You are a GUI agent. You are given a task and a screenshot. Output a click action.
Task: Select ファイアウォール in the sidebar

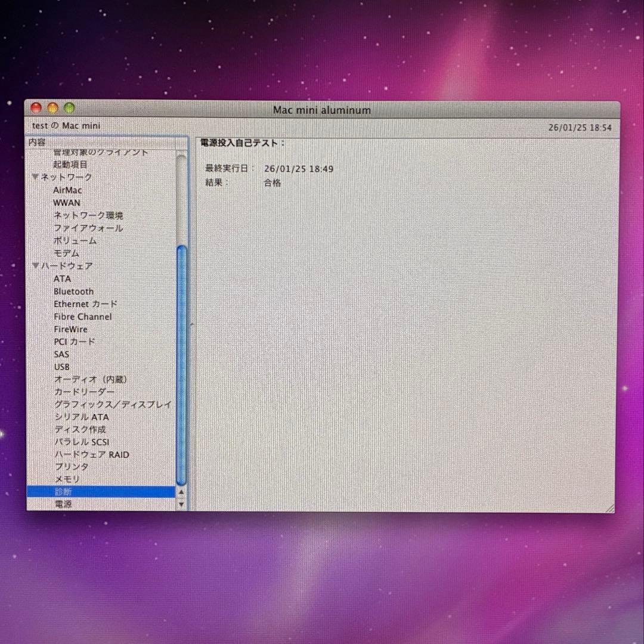[87, 228]
